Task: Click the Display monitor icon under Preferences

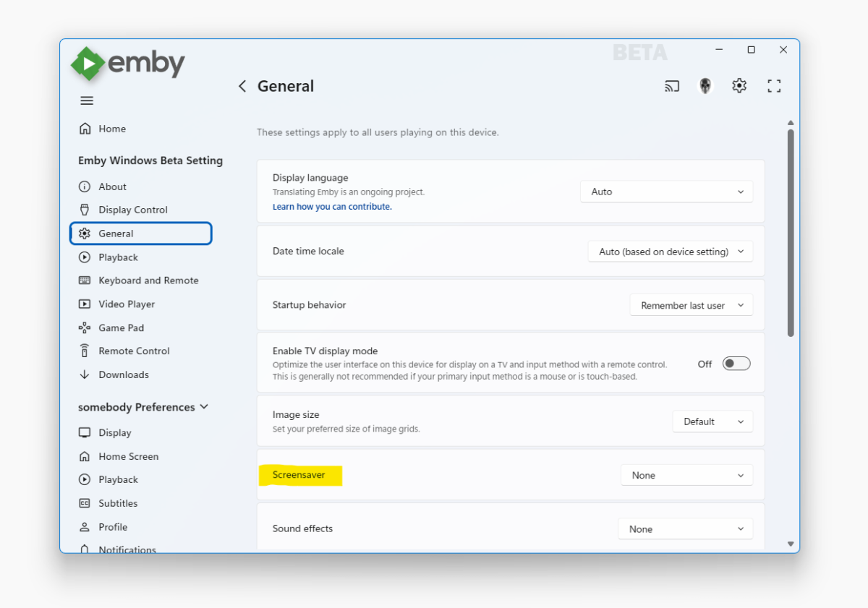Action: [x=85, y=432]
